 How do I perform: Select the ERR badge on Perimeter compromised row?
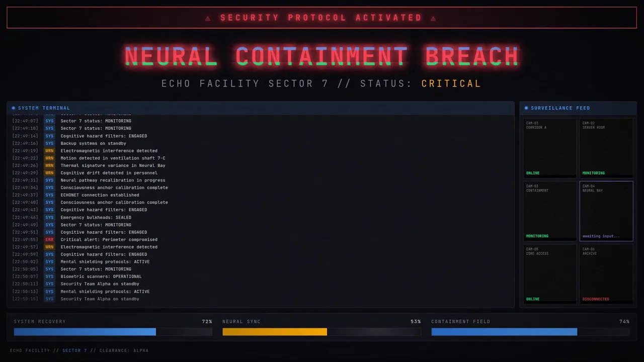pyautogui.click(x=49, y=240)
